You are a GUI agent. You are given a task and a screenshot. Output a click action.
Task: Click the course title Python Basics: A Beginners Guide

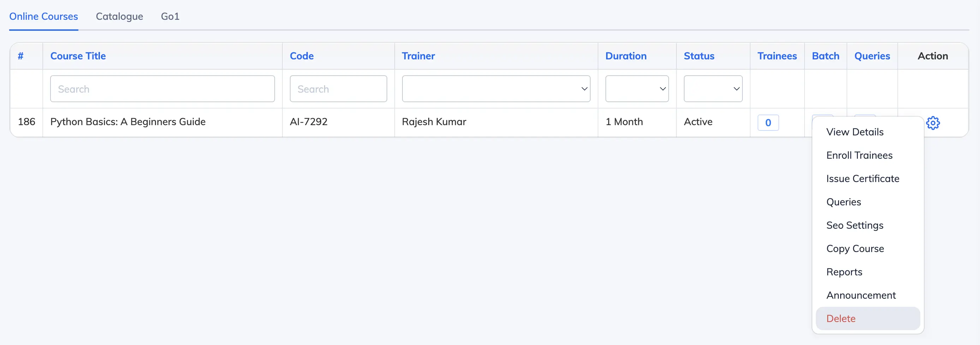128,122
